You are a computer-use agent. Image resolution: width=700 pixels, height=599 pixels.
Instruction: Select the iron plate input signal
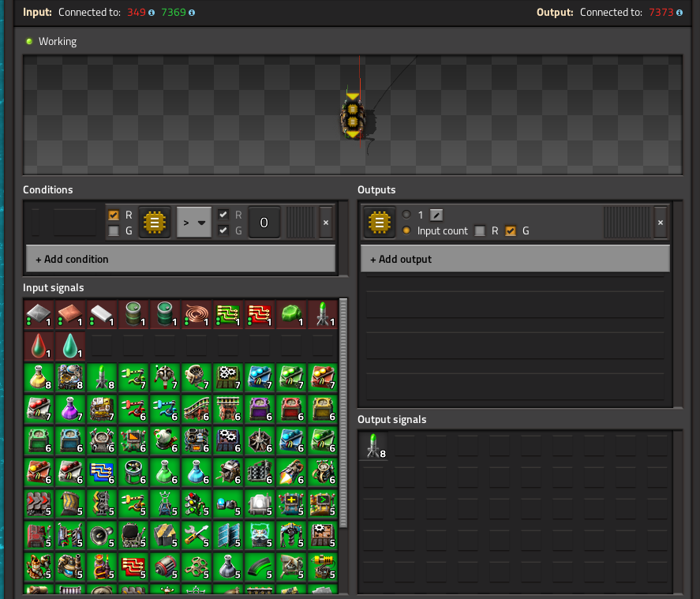tap(39, 314)
